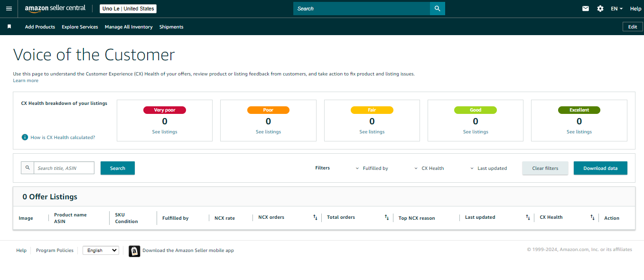This screenshot has width=644, height=280.
Task: See listings under Excellent
Action: [579, 132]
